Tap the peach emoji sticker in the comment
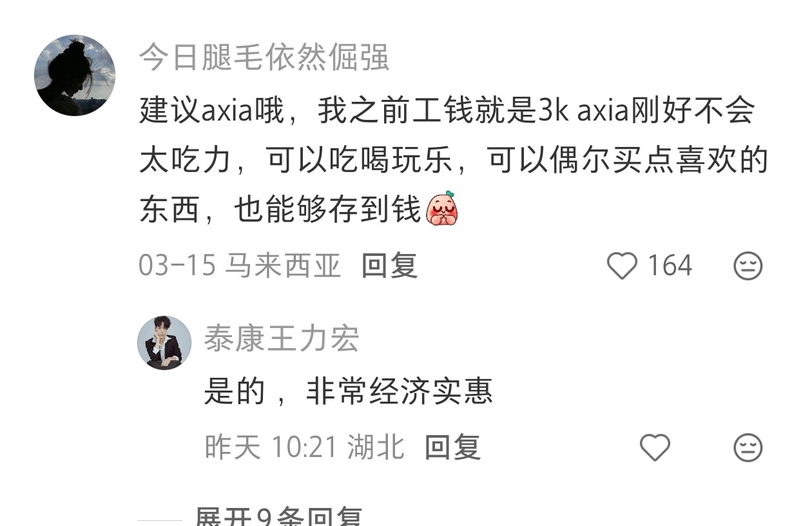This screenshot has height=526, width=812. (441, 208)
